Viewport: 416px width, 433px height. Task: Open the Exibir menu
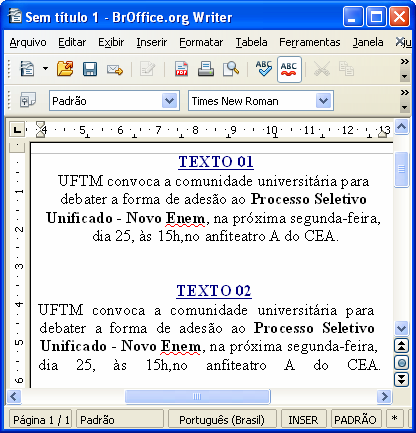pyautogui.click(x=111, y=42)
